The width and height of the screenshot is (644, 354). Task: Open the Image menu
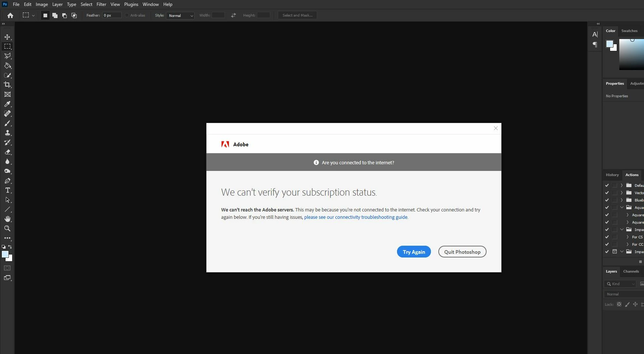[x=42, y=4]
